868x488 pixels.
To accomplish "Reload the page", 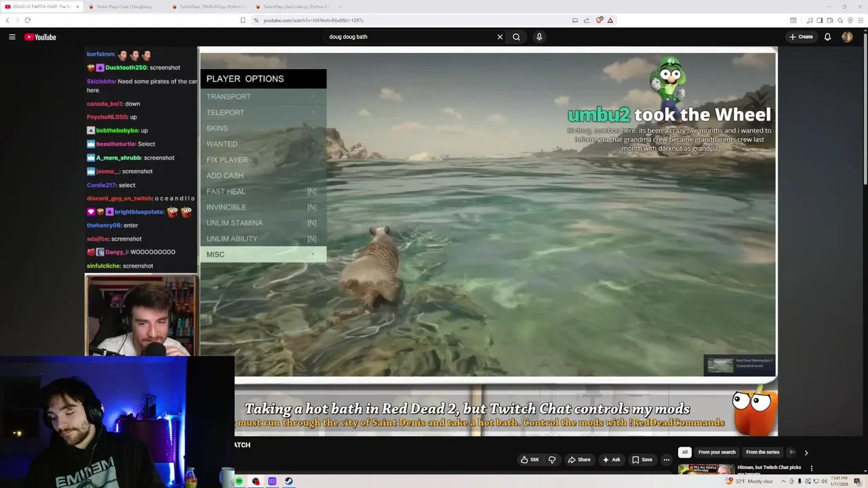I will click(28, 20).
